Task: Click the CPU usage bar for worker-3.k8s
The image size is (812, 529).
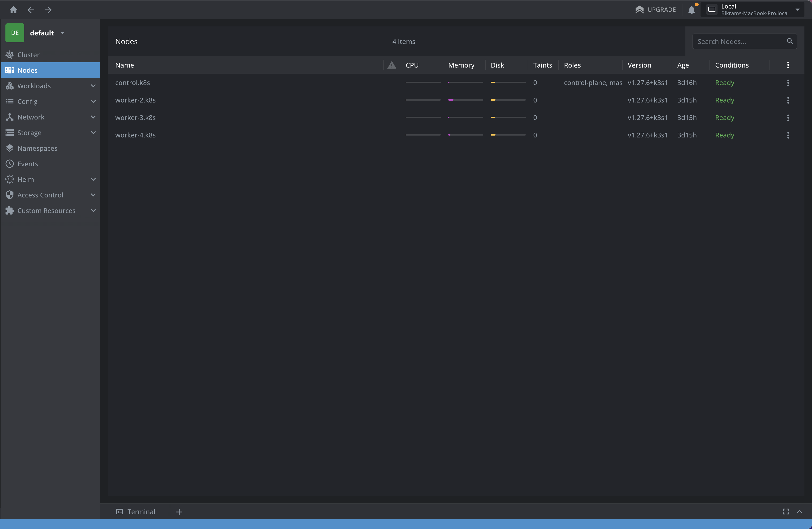Action: [x=423, y=117]
